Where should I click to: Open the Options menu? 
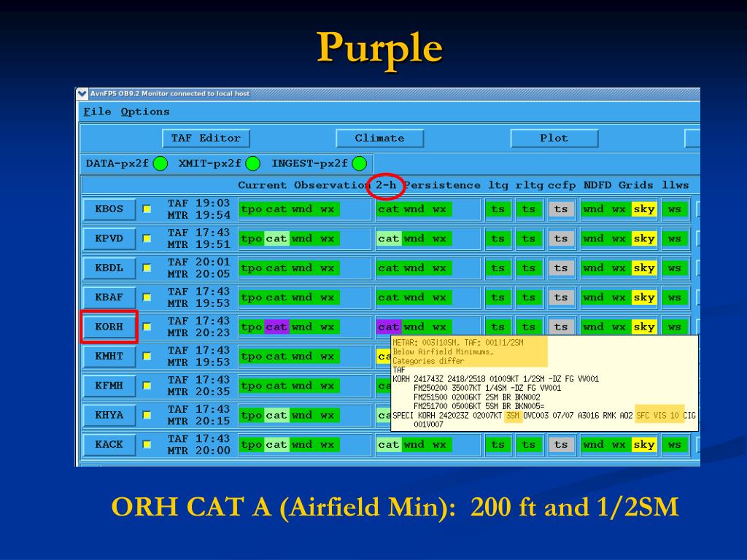pos(145,112)
